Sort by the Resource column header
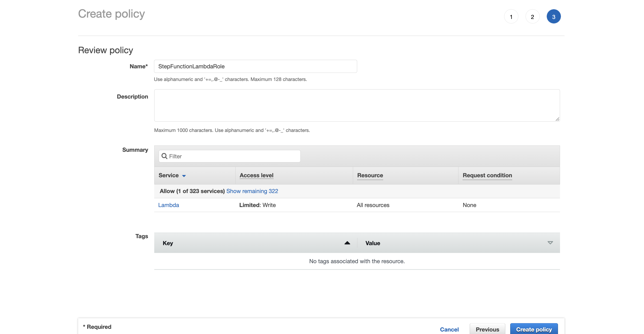This screenshot has height=334, width=644. (x=370, y=175)
